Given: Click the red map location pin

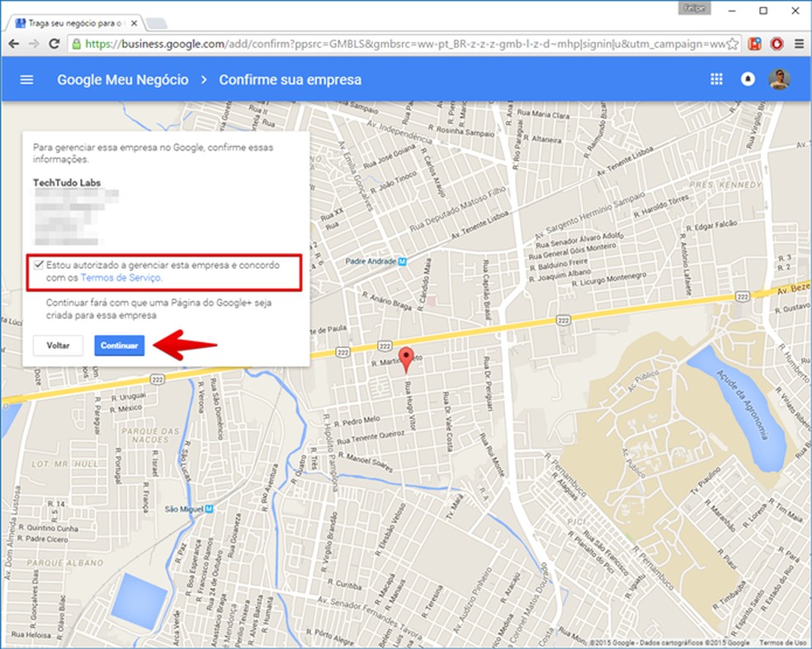Looking at the screenshot, I should point(407,360).
